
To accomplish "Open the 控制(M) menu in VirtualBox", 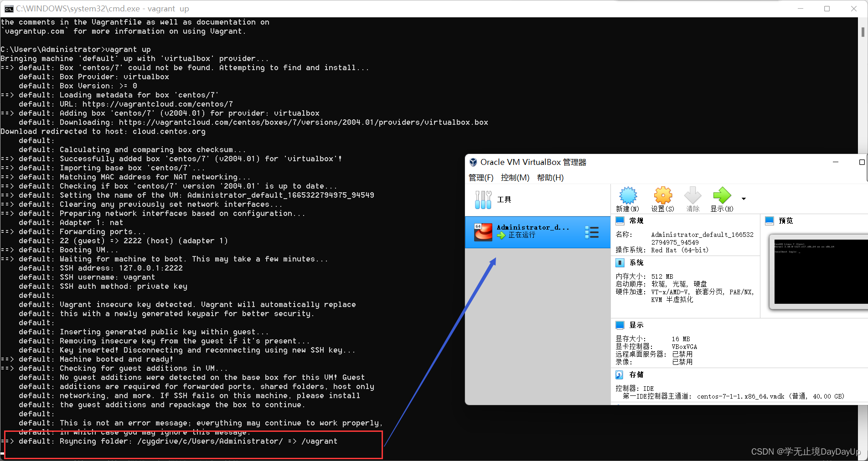I will 515,178.
